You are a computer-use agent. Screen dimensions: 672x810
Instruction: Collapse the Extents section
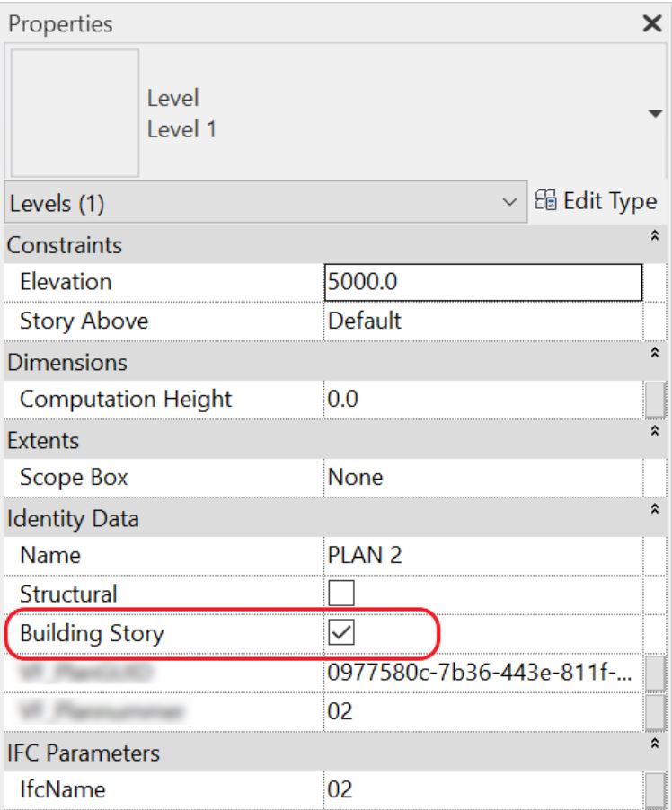click(654, 431)
